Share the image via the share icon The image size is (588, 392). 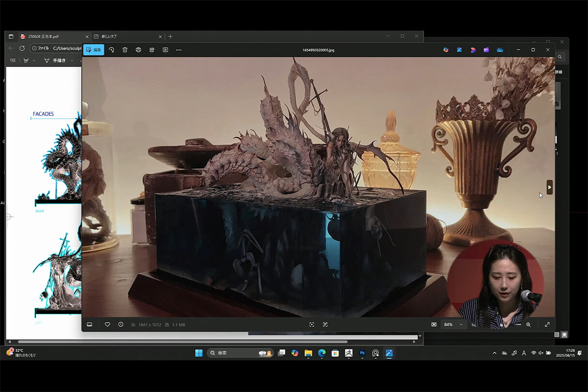tap(152, 50)
